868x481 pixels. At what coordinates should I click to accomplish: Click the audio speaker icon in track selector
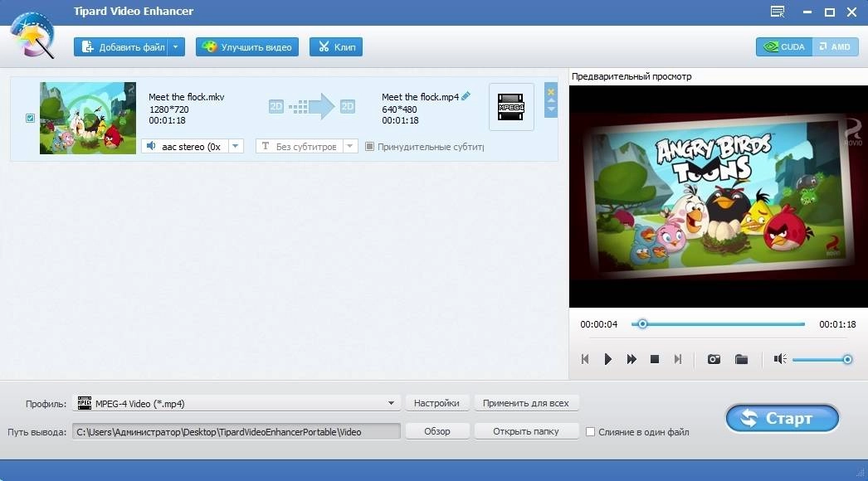point(151,146)
